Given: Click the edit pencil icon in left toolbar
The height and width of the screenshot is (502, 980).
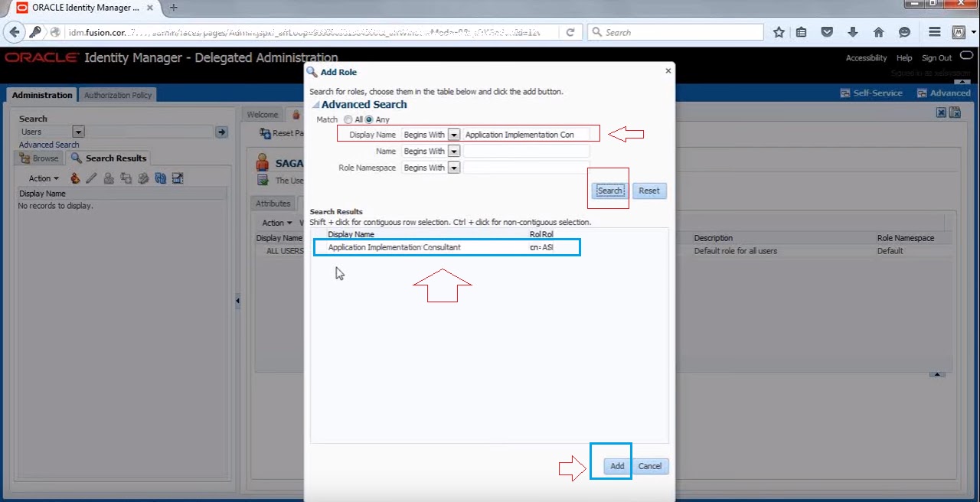Looking at the screenshot, I should pos(92,178).
